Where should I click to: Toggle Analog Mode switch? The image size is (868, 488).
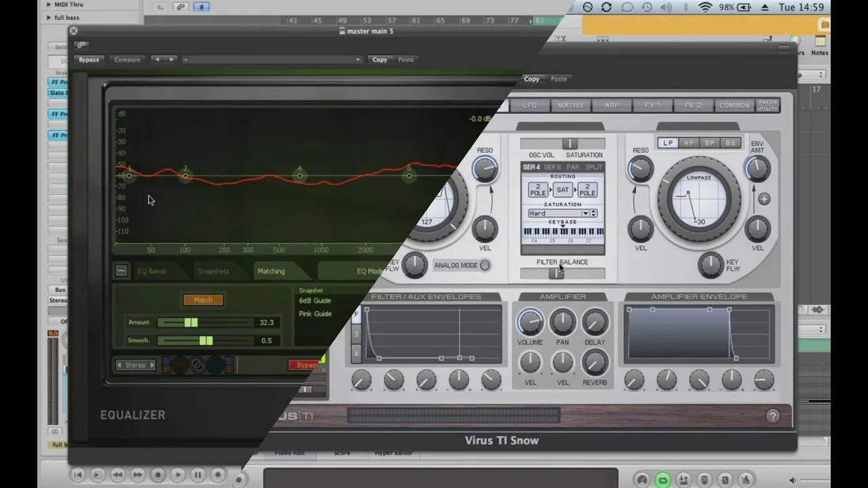click(x=485, y=265)
